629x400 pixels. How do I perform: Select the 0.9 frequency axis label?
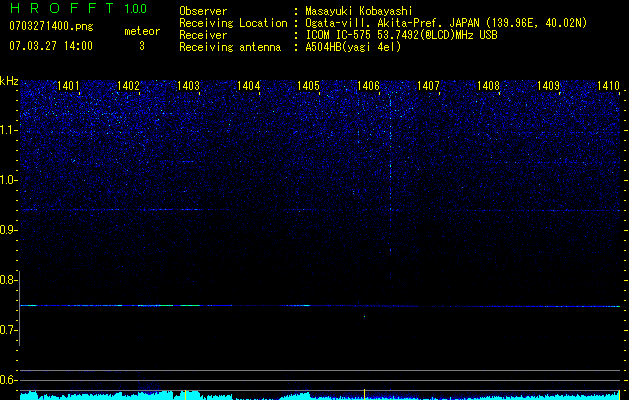[9, 230]
